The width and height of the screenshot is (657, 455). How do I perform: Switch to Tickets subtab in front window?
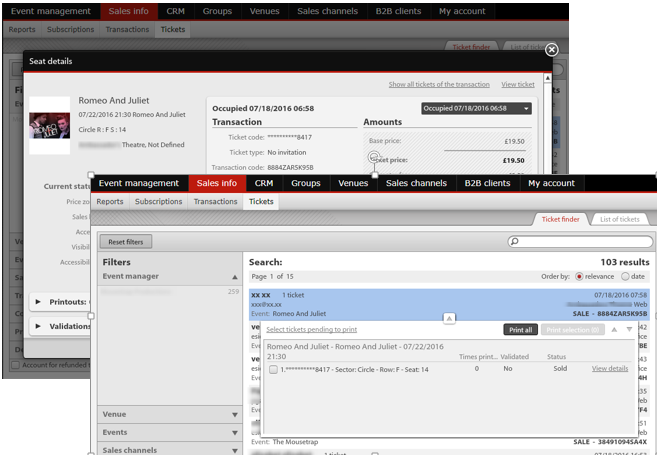(261, 202)
